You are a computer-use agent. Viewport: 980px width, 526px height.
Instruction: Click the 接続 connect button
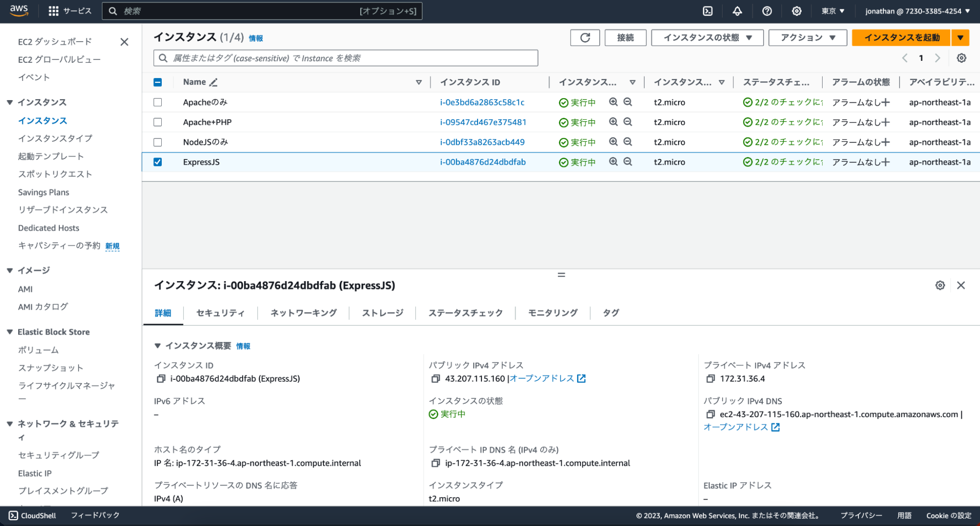point(625,38)
